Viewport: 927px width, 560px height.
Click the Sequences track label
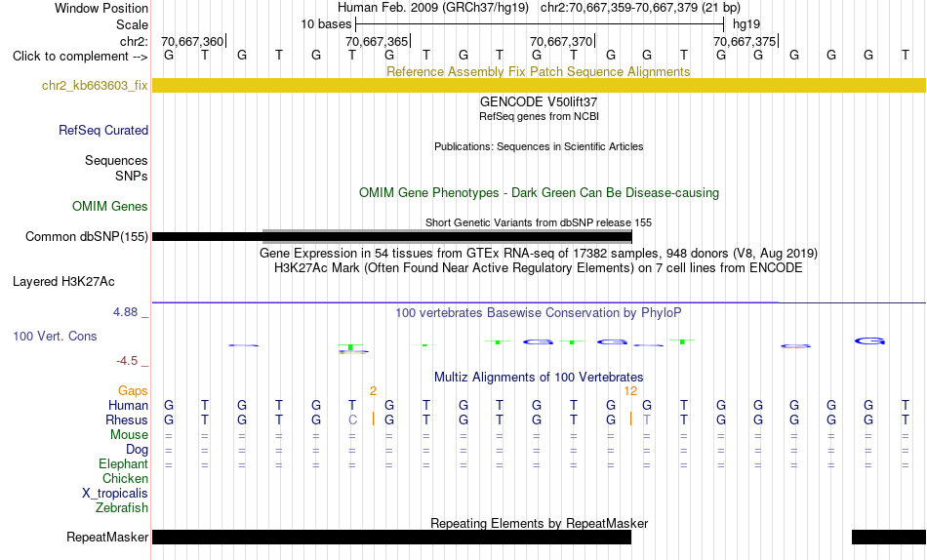click(116, 160)
